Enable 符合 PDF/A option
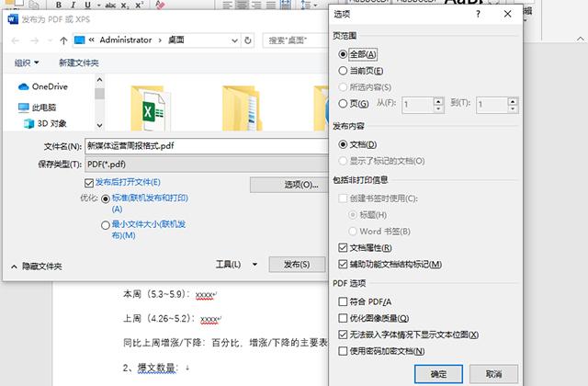The image size is (588, 386). tap(343, 301)
